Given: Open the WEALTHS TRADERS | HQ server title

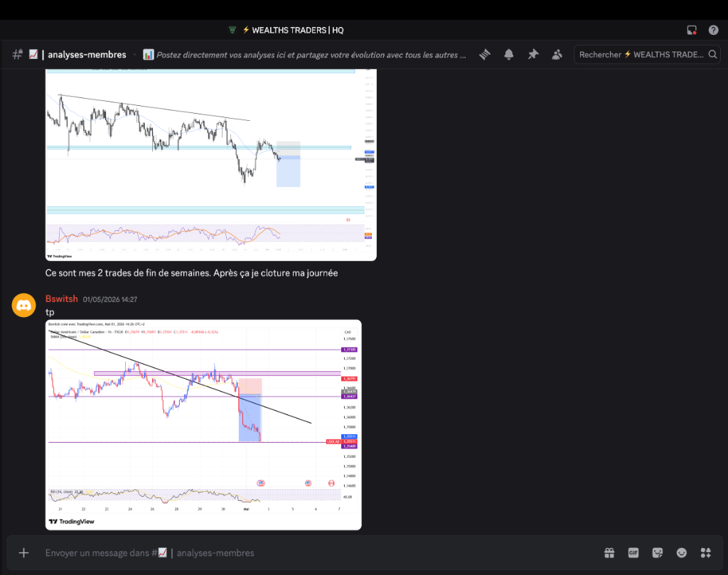Looking at the screenshot, I should 298,30.
